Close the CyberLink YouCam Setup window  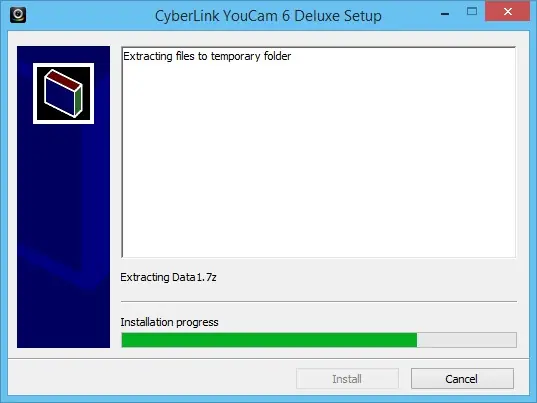508,12
